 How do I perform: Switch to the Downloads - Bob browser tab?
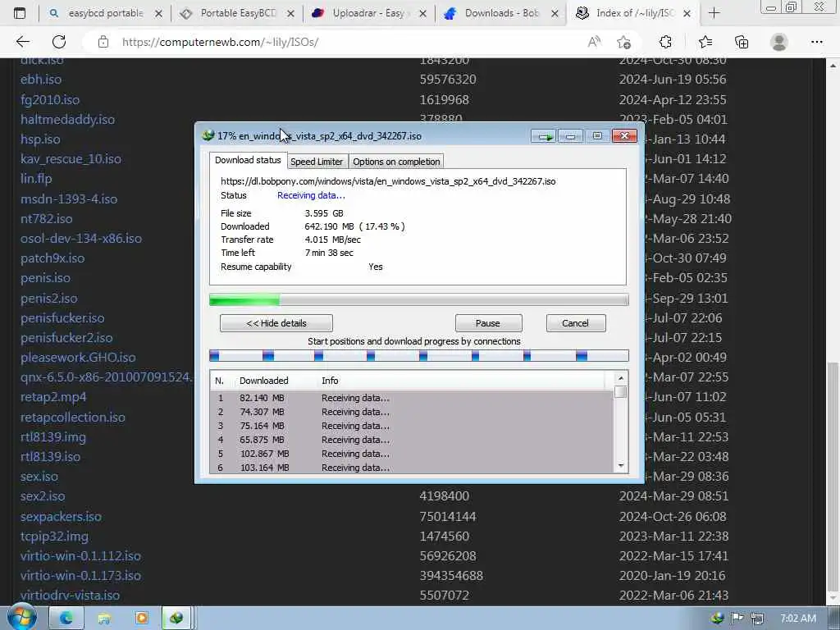[x=501, y=13]
